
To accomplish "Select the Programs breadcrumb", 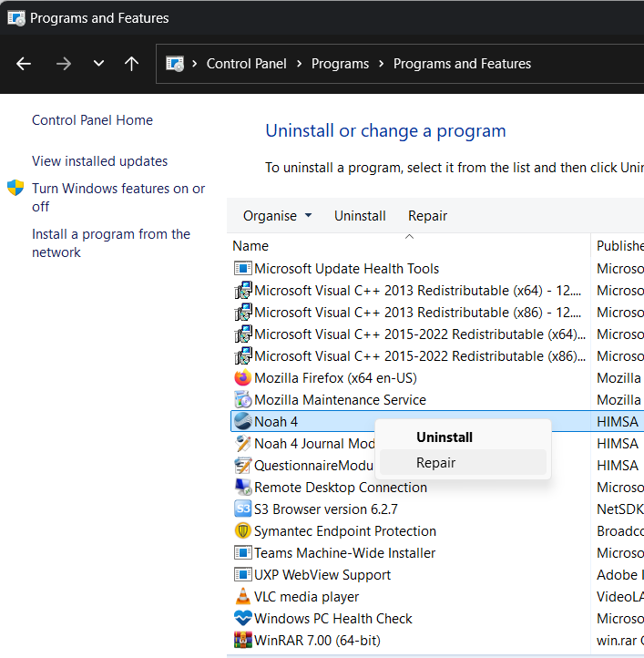I will tap(340, 64).
